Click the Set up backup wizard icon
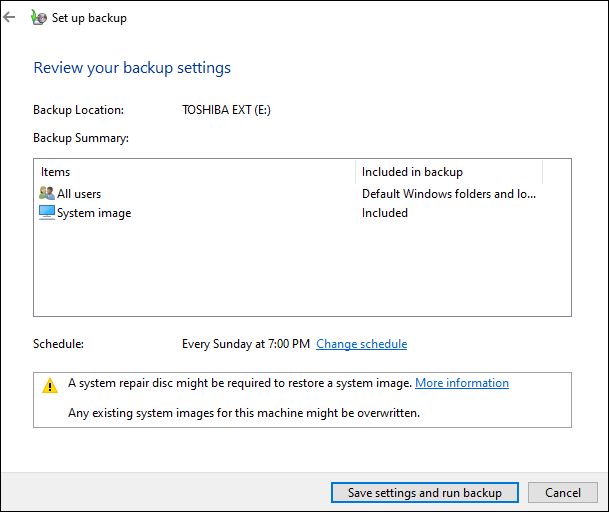The height and width of the screenshot is (512, 609). pyautogui.click(x=38, y=17)
